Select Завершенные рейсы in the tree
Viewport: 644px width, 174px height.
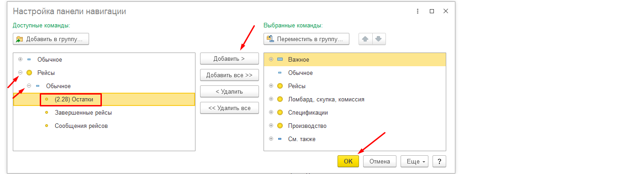83,112
